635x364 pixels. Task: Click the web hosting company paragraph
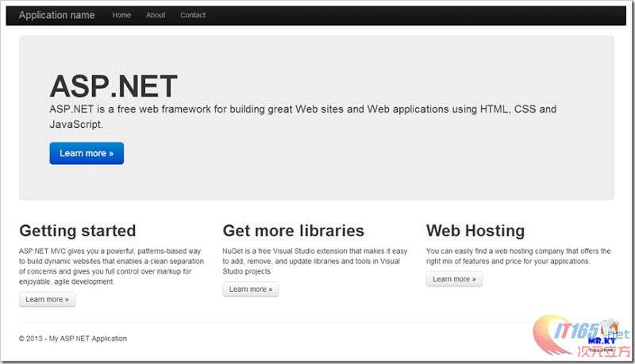point(518,256)
